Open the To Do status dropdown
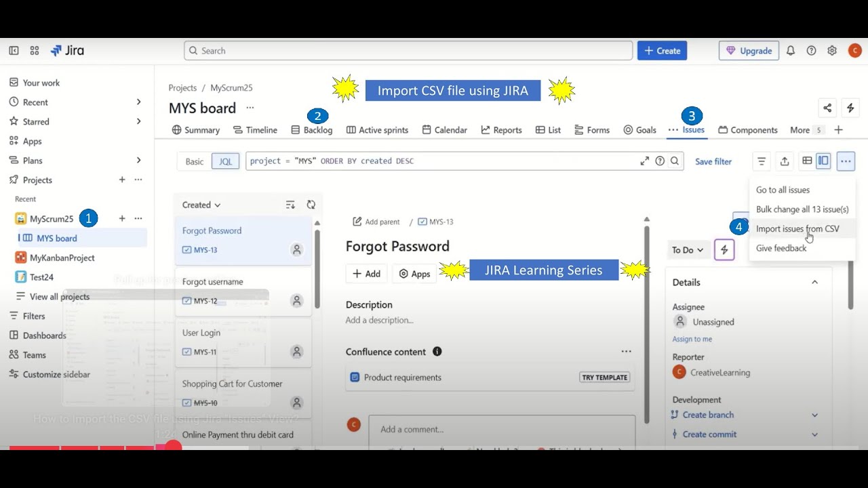Screen dimensions: 868x488 tap(688, 250)
